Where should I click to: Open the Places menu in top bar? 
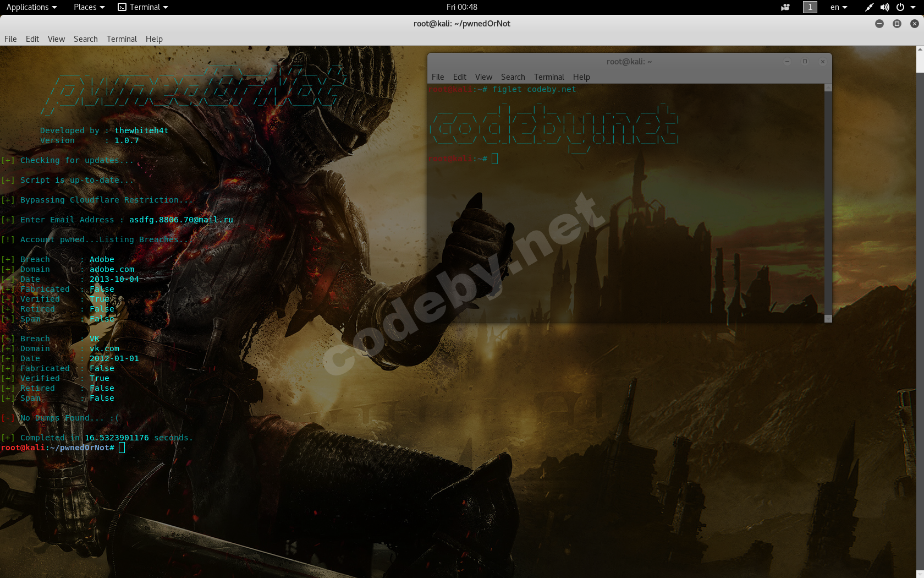(x=89, y=7)
